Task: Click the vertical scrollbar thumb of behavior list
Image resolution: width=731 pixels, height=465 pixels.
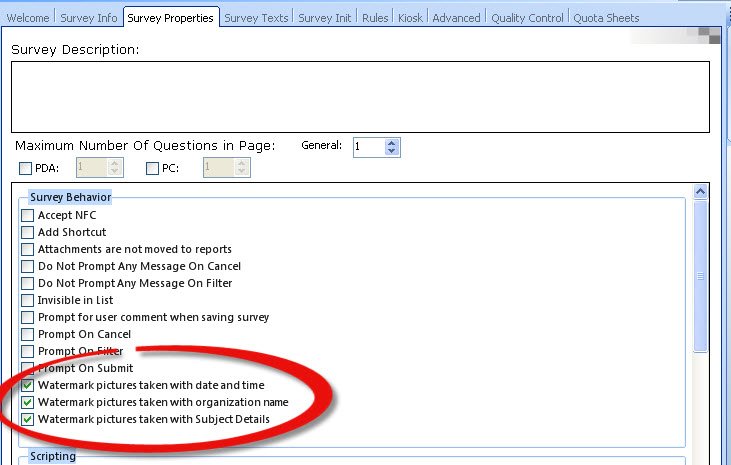Action: coord(700,276)
